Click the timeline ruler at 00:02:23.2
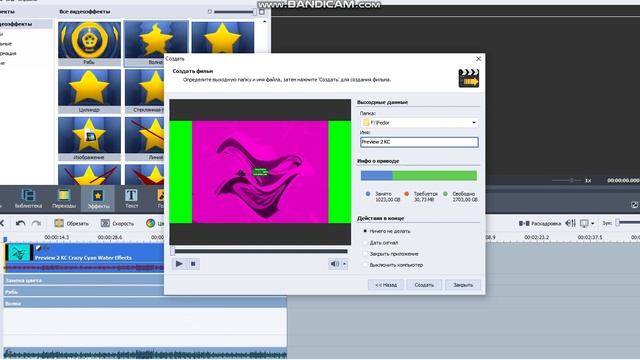The height and width of the screenshot is (360, 640). [x=536, y=237]
